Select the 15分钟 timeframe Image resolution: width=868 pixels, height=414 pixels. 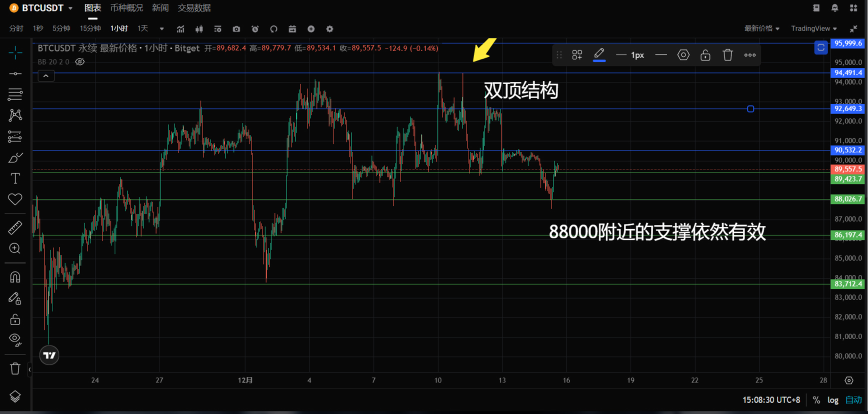90,28
